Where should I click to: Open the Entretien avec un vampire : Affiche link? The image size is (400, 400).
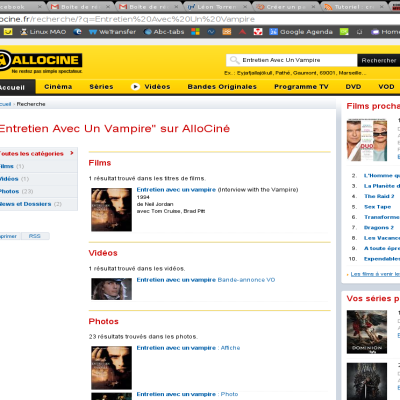(x=188, y=348)
